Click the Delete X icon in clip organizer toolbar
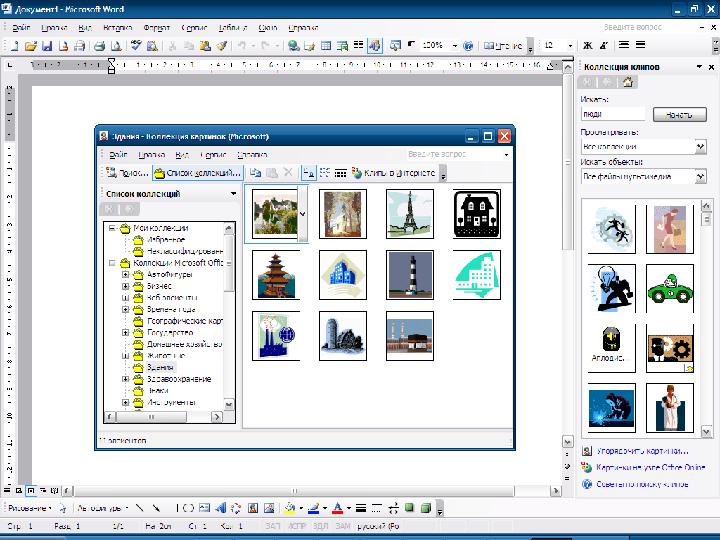 pyautogui.click(x=288, y=173)
